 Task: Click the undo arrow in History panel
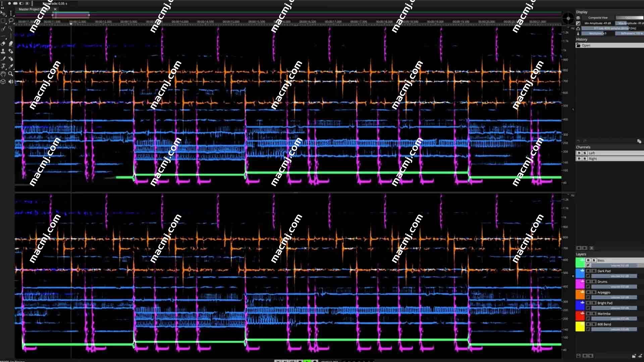coord(578,141)
